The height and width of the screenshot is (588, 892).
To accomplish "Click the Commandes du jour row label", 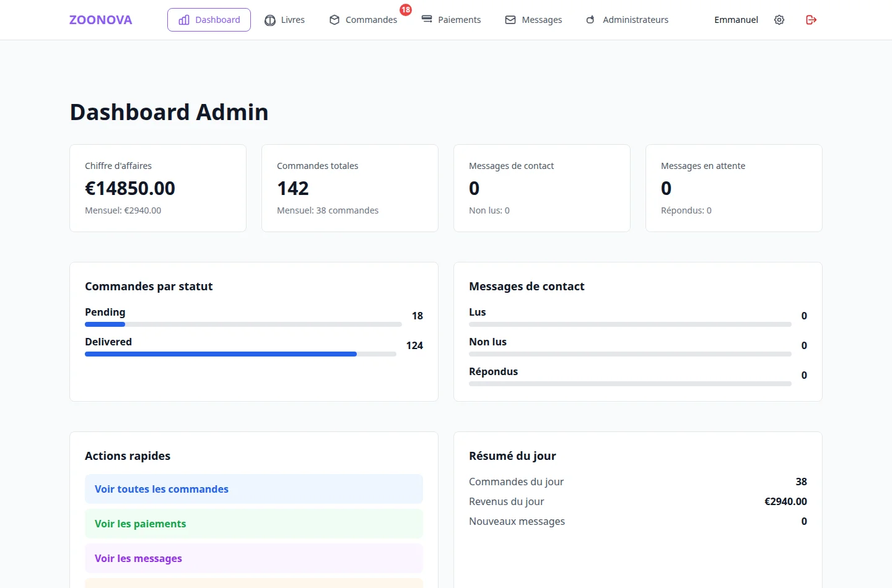I will point(516,482).
